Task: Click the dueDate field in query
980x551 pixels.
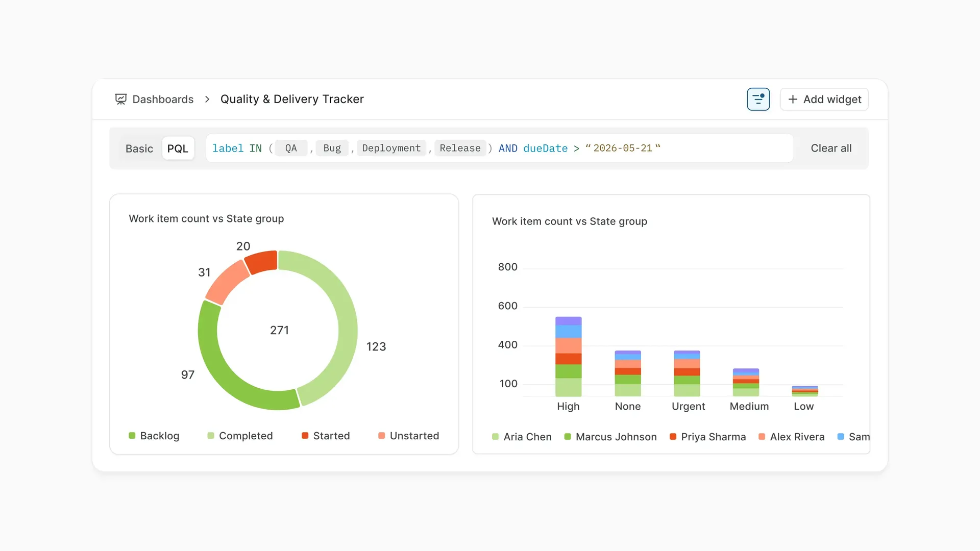Action: click(545, 148)
